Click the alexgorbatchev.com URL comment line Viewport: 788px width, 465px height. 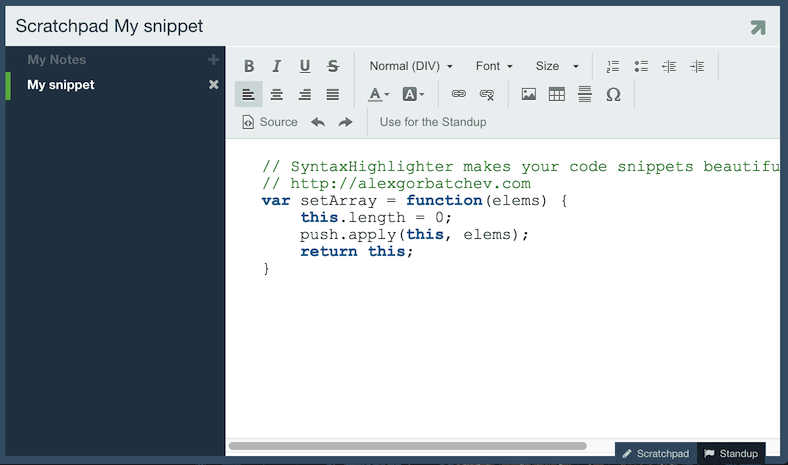coord(396,183)
